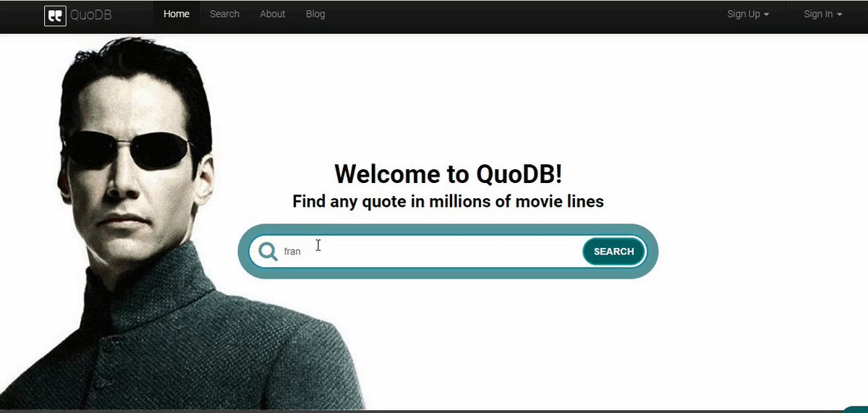Screen dimensions: 868x413
Task: Open the Home nav item
Action: point(176,14)
